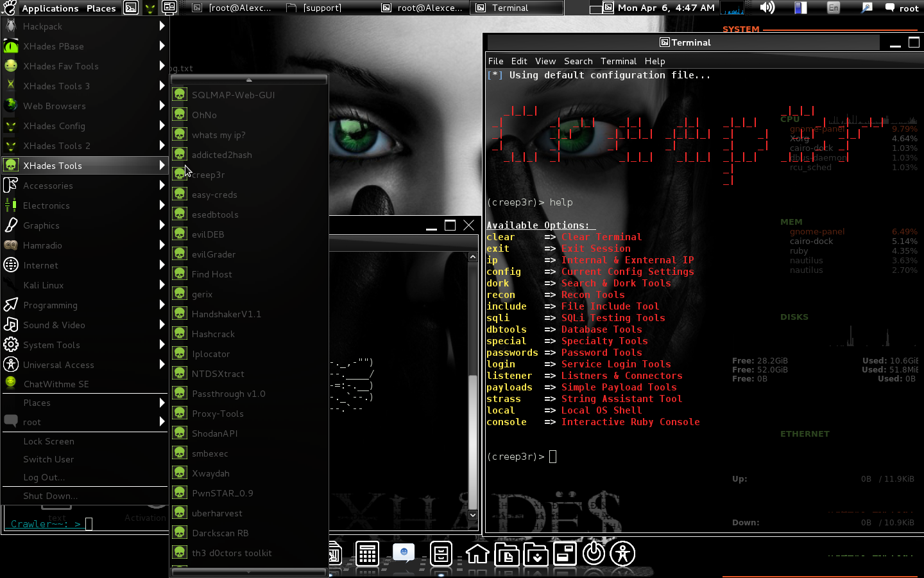Expand the XHades Config submenu

(85, 126)
